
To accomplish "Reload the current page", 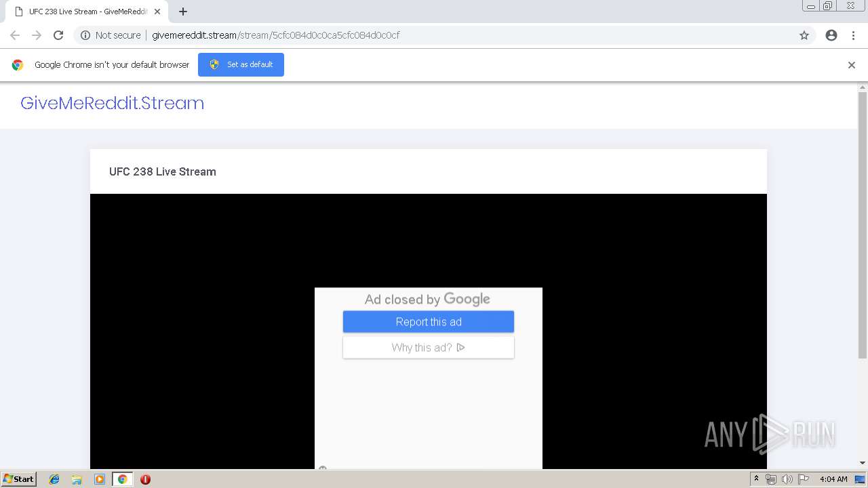I will pyautogui.click(x=58, y=35).
